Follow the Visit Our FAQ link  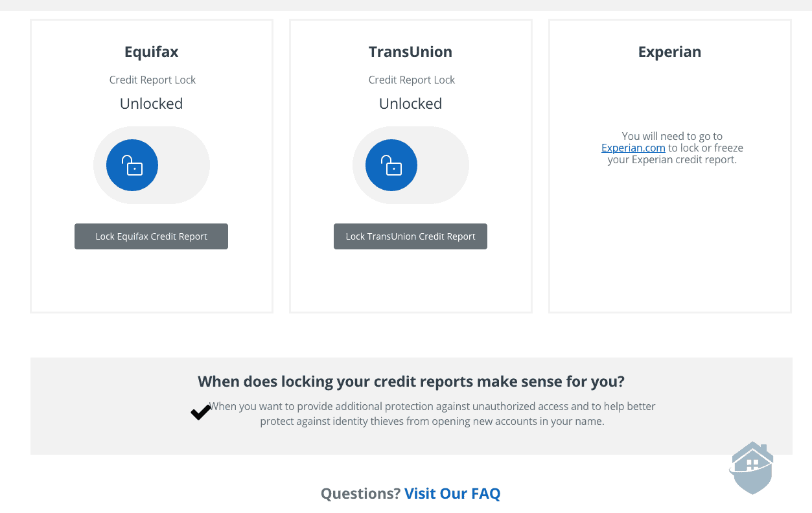tap(452, 494)
